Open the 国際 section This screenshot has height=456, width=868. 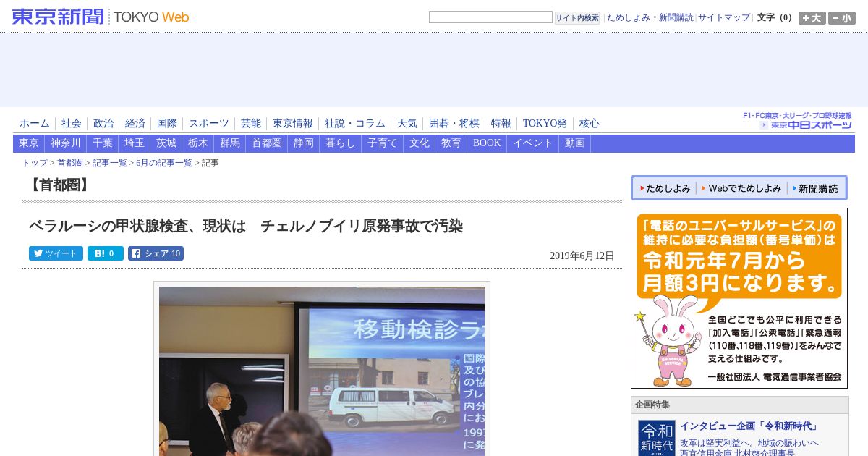tap(166, 124)
